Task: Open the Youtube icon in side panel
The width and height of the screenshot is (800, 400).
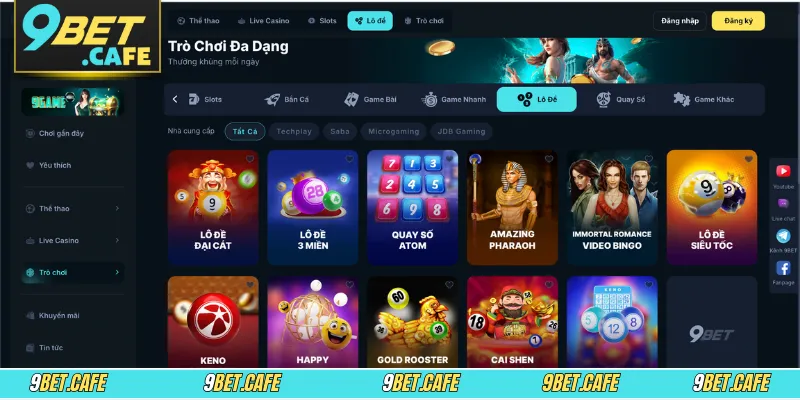Action: [783, 171]
